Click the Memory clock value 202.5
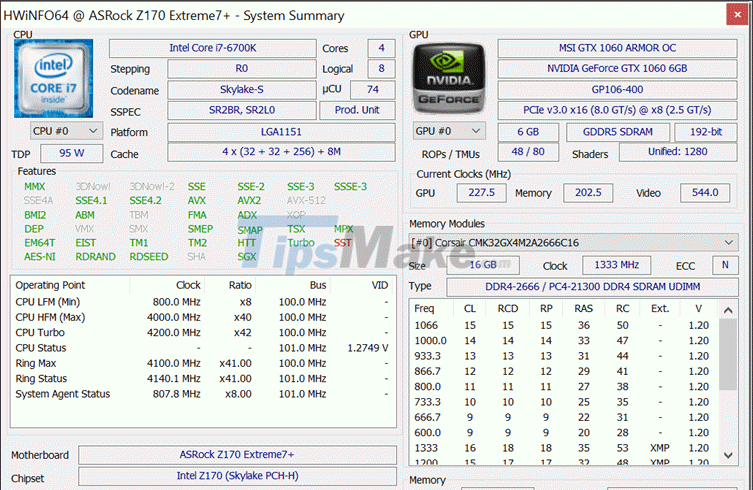Viewport: 753px width, 490px height. tap(588, 193)
